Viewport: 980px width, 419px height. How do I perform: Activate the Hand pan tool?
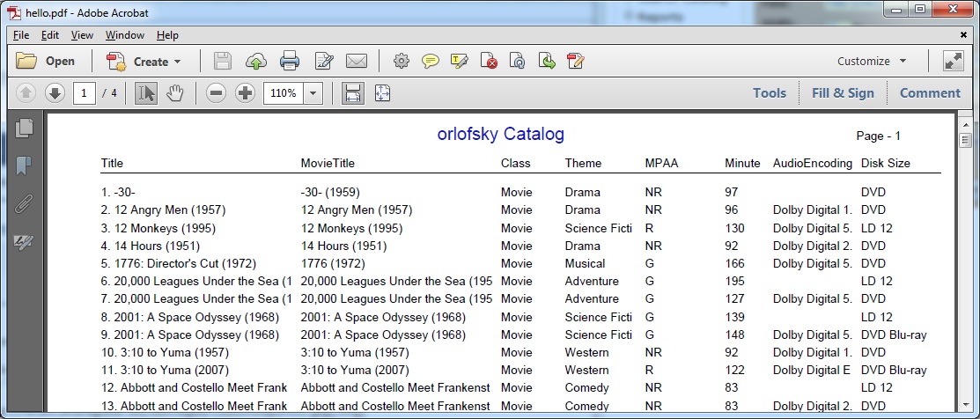(175, 93)
